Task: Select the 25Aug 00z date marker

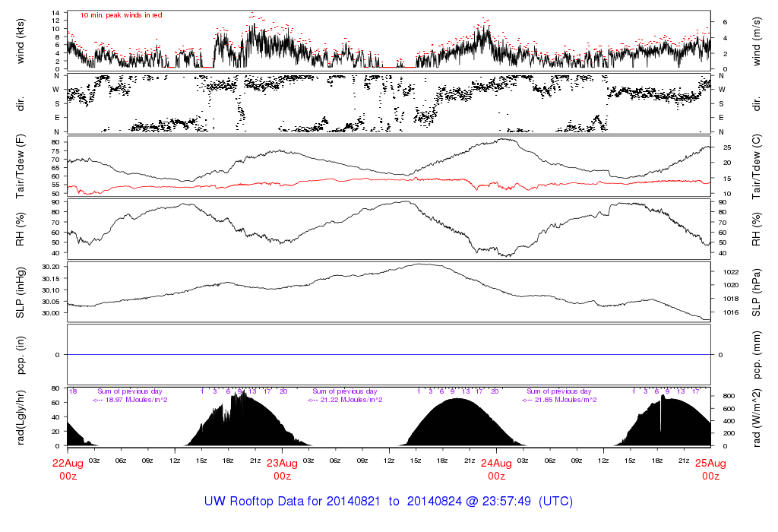Action: pyautogui.click(x=710, y=469)
